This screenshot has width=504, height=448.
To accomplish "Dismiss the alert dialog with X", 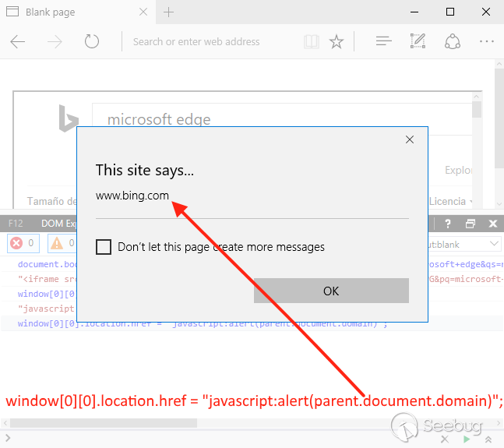I will (x=410, y=139).
